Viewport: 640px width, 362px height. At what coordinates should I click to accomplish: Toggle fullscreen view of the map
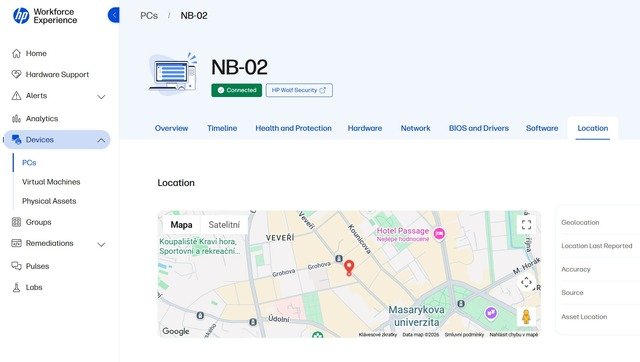[x=527, y=224]
